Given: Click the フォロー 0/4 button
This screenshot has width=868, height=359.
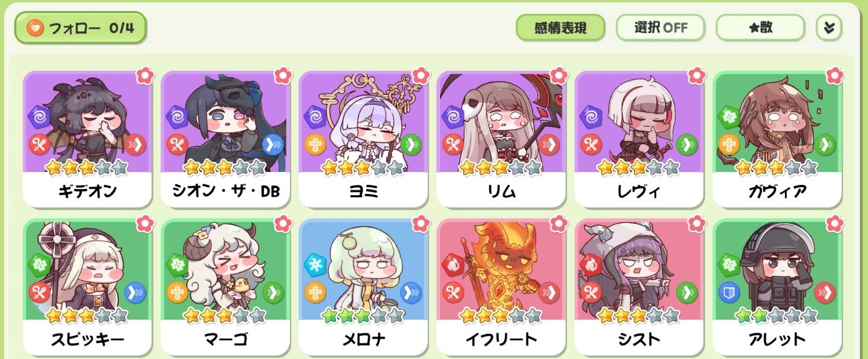Looking at the screenshot, I should (80, 28).
